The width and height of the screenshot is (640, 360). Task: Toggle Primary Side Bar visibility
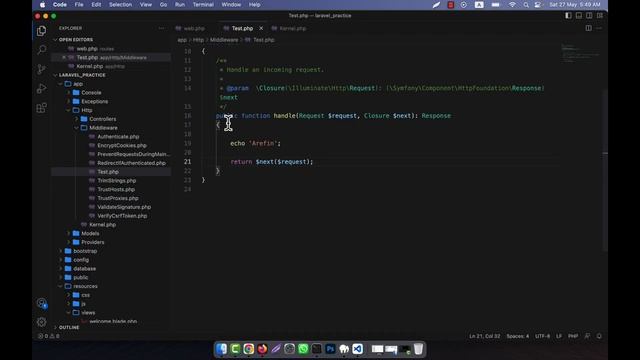pyautogui.click(x=568, y=16)
